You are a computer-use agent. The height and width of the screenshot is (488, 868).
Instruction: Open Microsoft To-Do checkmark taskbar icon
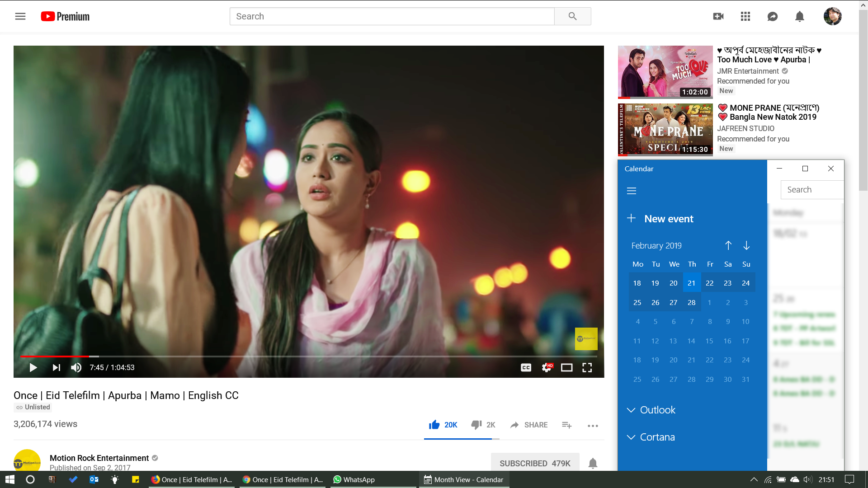(x=73, y=479)
